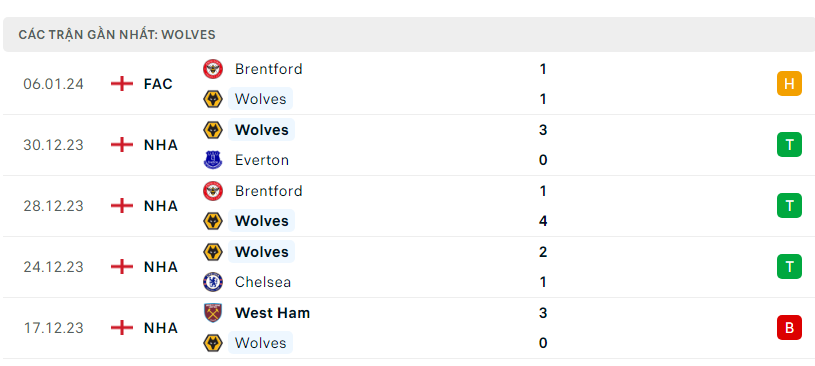The width and height of the screenshot is (815, 366).
Task: Click the Wolves score 4 versus Brentford
Action: click(x=543, y=221)
